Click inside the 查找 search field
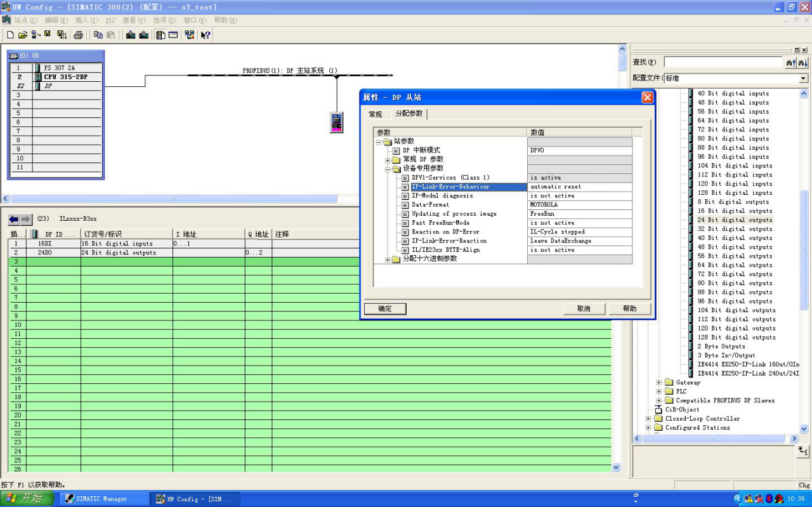The image size is (812, 507). 723,62
